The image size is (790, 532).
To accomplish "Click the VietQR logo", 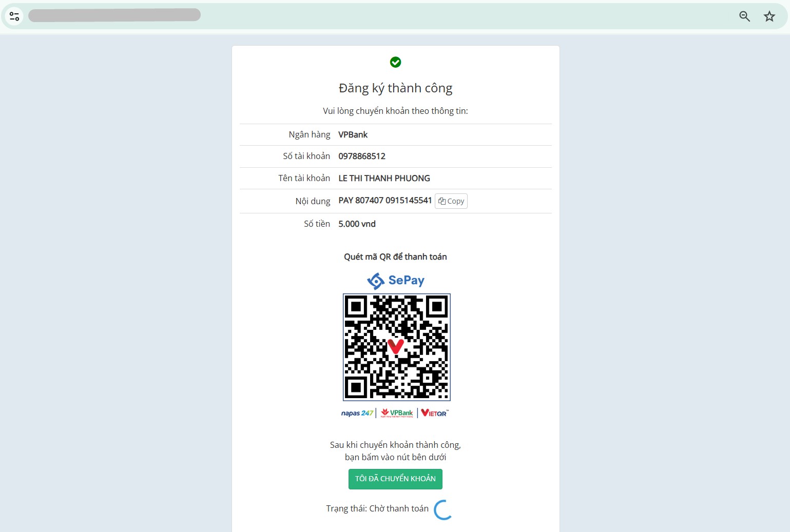I will pos(435,413).
